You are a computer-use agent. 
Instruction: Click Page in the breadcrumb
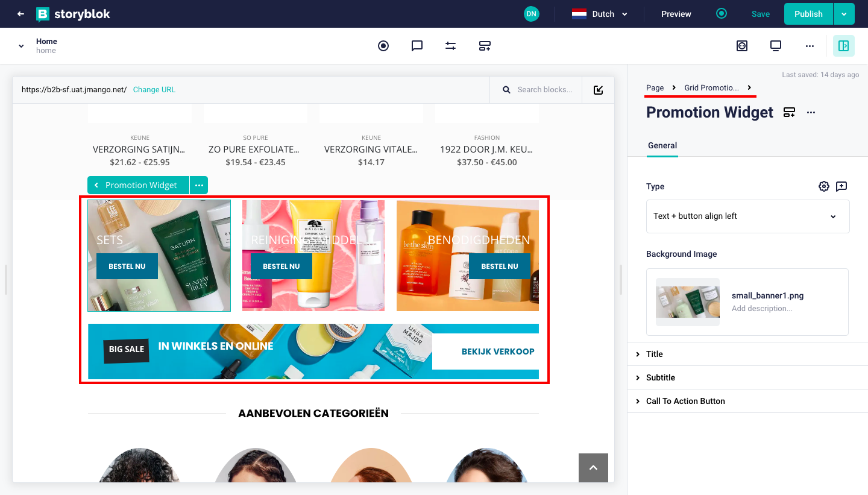pyautogui.click(x=655, y=87)
